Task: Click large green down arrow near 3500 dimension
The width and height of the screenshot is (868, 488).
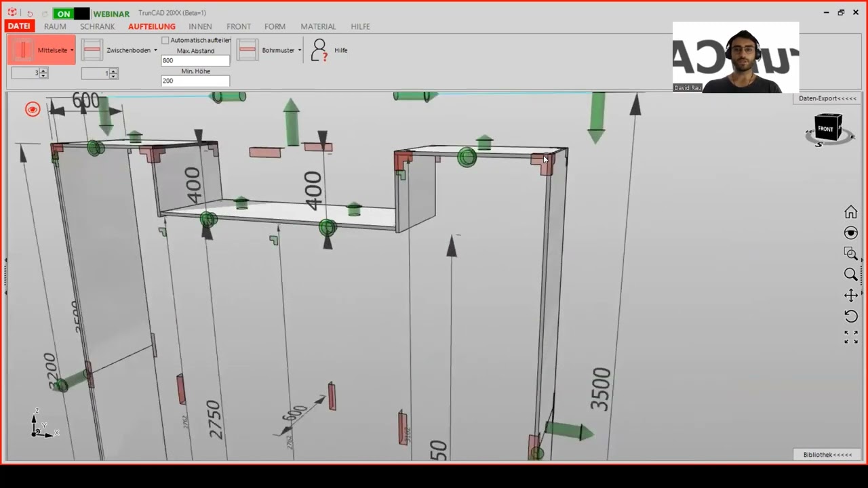Action: [597, 118]
